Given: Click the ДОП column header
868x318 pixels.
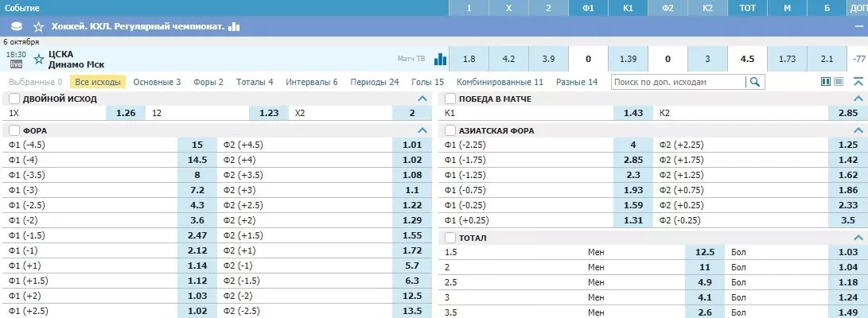Looking at the screenshot, I should tap(858, 8).
